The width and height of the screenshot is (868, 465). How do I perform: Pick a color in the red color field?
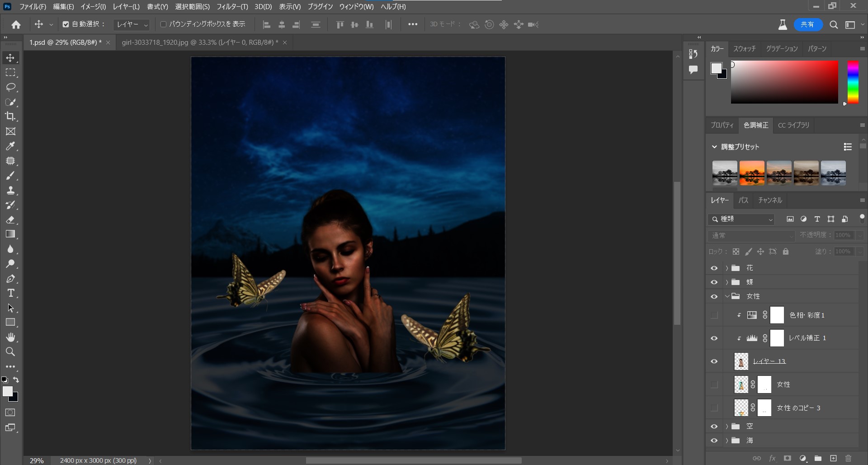point(784,82)
